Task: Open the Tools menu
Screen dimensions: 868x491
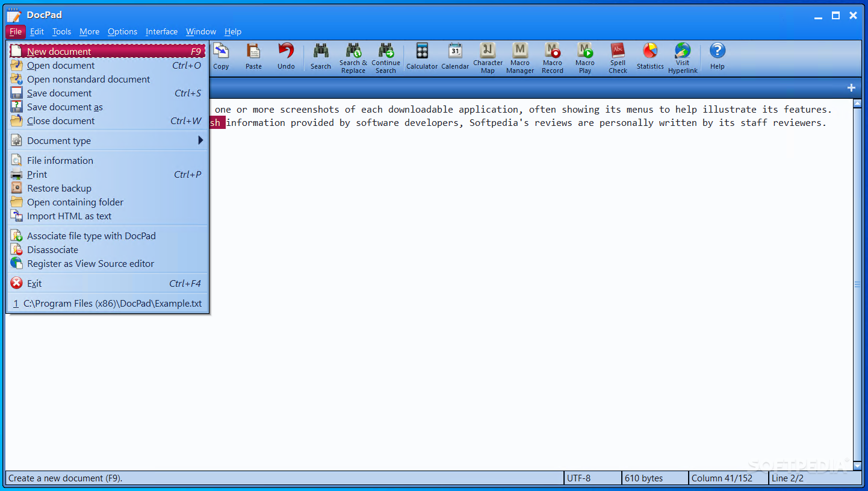Action: (61, 32)
